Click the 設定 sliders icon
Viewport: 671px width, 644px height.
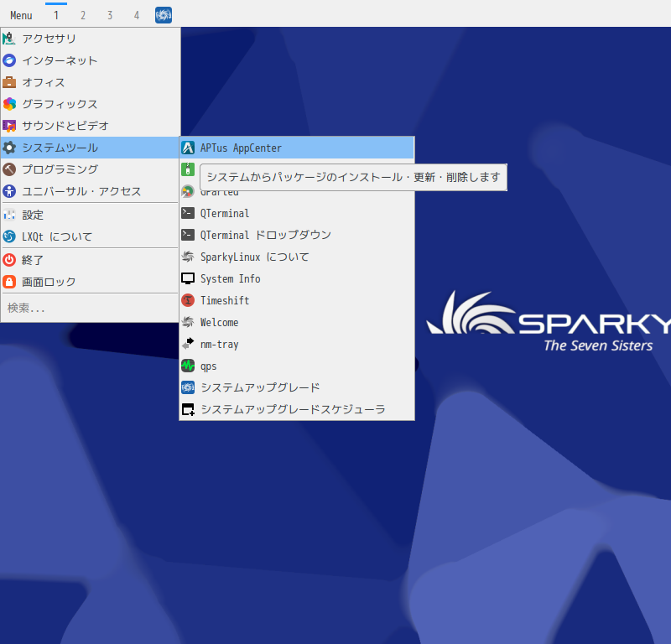(9, 215)
